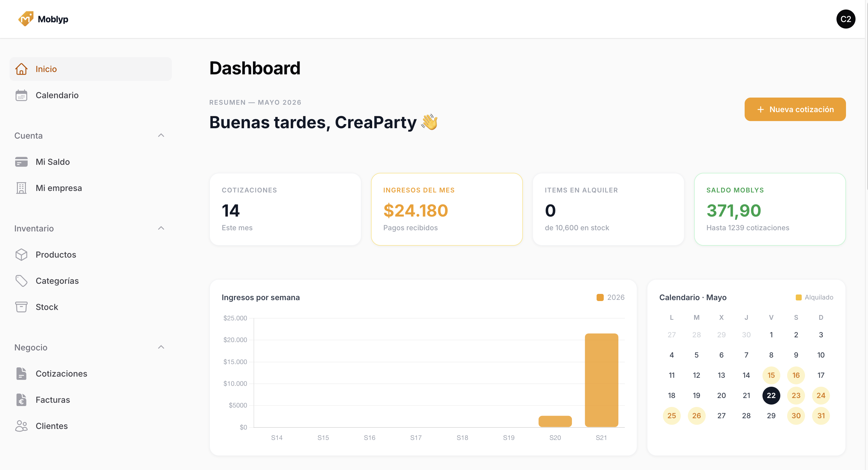Click the Clientes people icon
This screenshot has height=470, width=868.
[x=21, y=426]
